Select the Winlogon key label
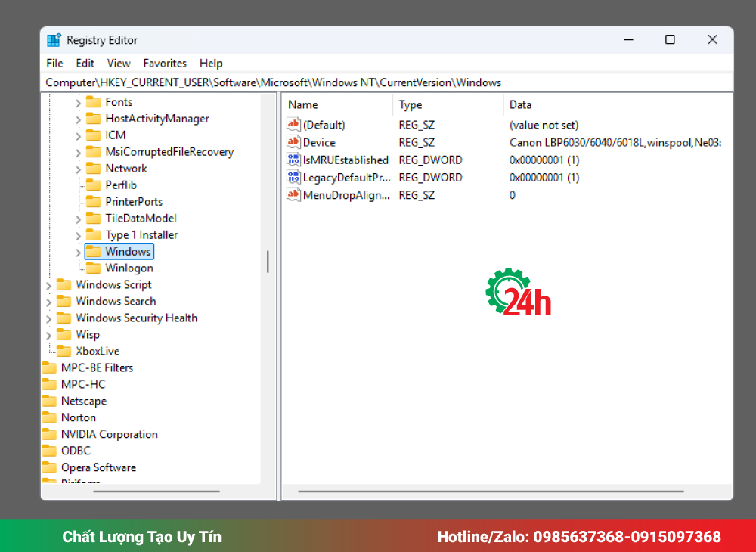This screenshot has width=756, height=552. click(x=129, y=268)
